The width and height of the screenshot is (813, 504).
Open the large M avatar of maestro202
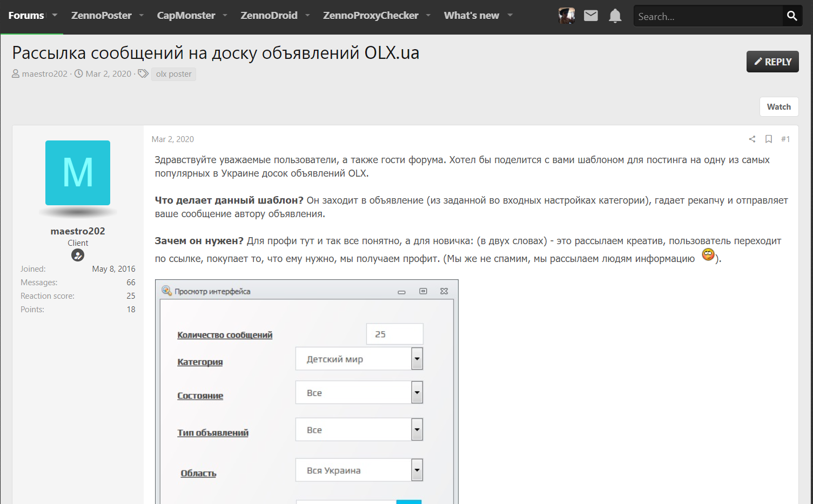point(78,173)
